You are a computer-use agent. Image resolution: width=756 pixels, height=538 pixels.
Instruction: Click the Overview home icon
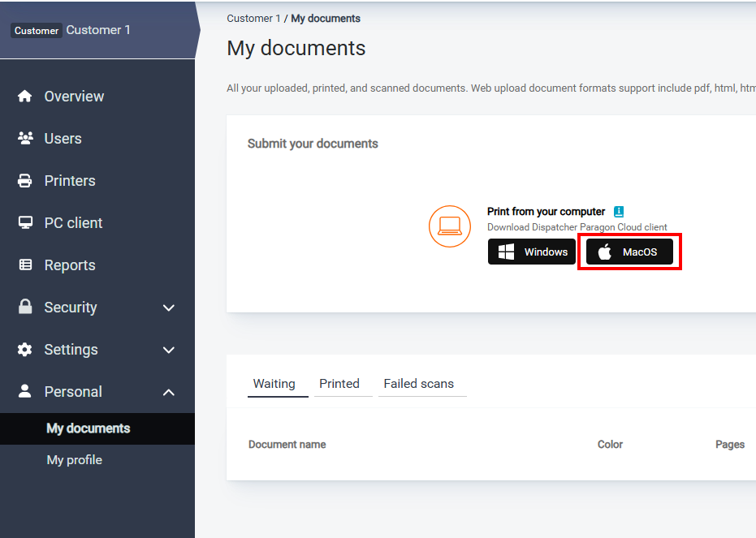tap(25, 97)
